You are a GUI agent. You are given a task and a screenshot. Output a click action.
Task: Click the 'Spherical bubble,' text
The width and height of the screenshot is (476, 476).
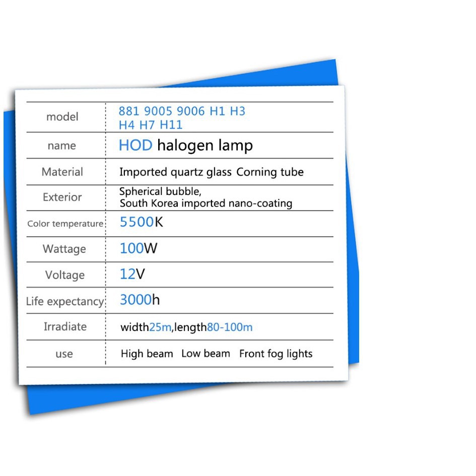[155, 192]
